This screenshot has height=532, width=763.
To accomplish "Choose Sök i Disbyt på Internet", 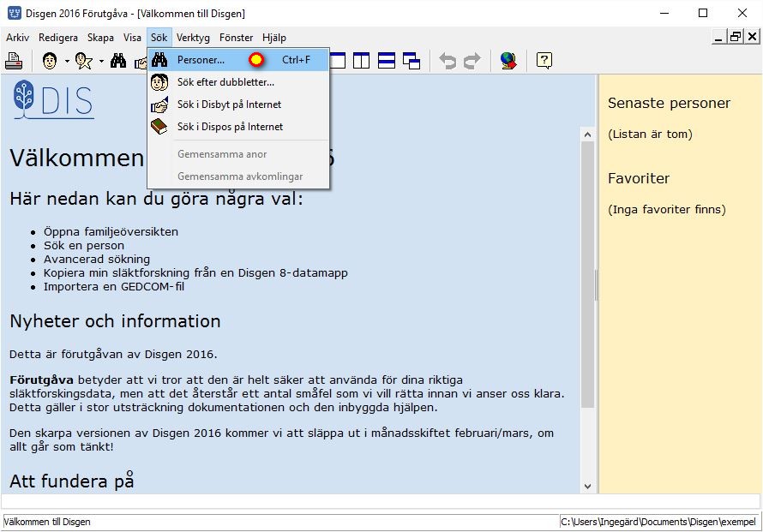I will [x=238, y=105].
